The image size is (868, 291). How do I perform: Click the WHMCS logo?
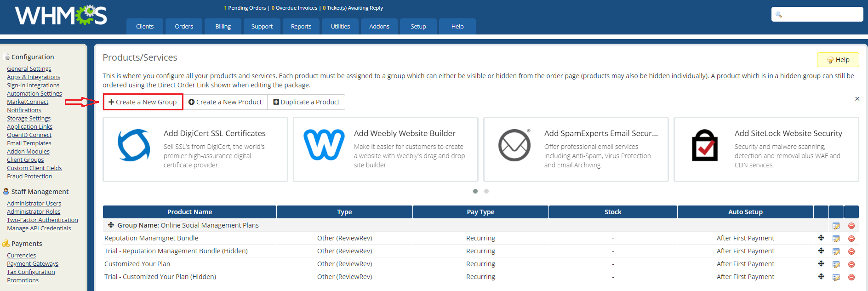point(61,15)
